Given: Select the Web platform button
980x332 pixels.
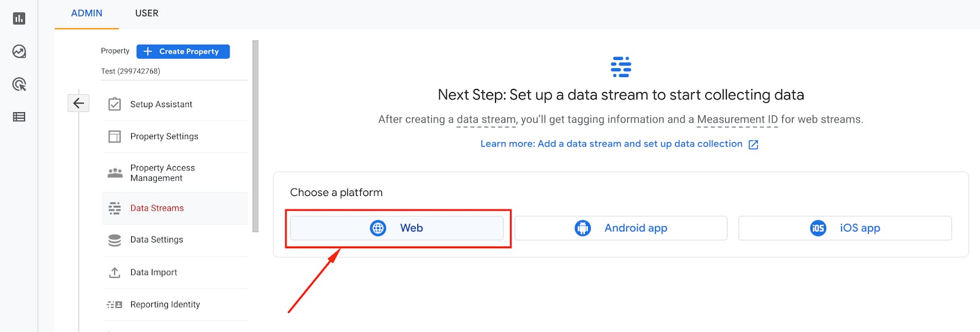Looking at the screenshot, I should point(397,228).
